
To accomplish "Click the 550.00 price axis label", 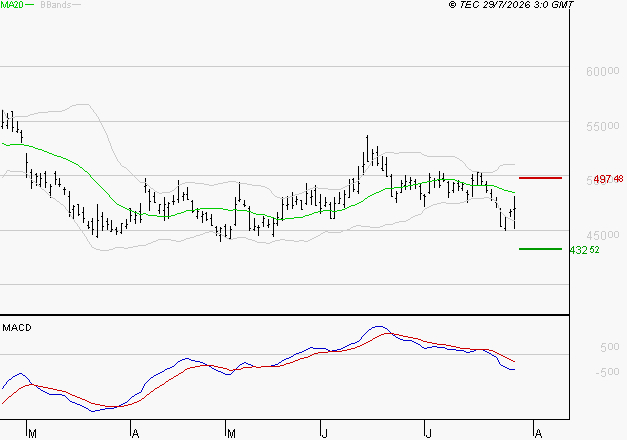I will tap(603, 126).
